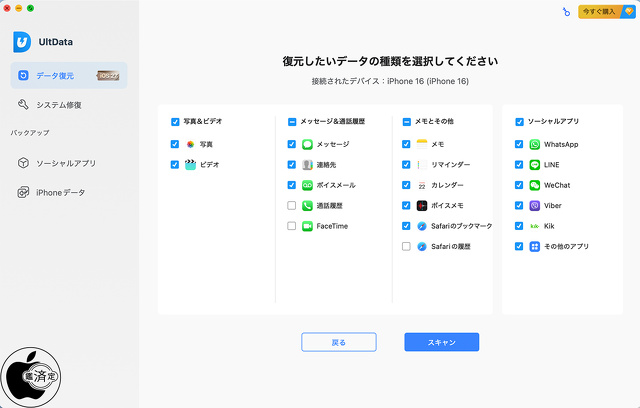Uncheck the 連絡先 checkbox
The width and height of the screenshot is (640, 408).
[291, 164]
